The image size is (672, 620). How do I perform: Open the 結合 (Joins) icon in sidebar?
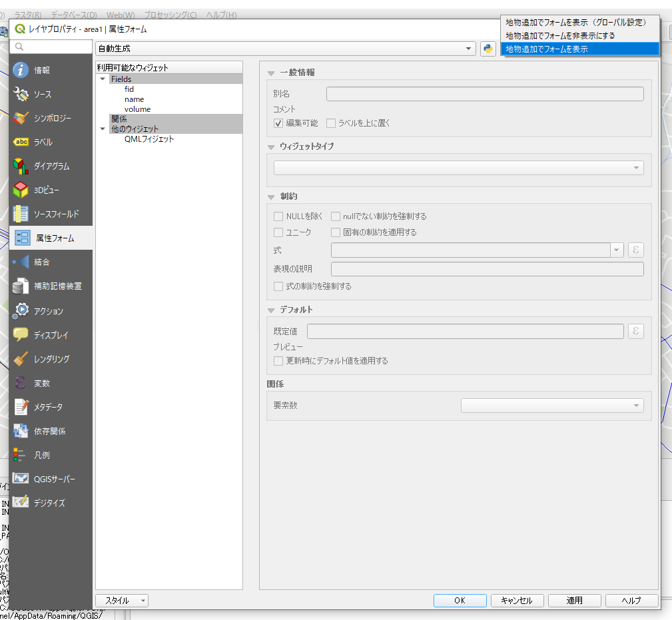(x=21, y=262)
